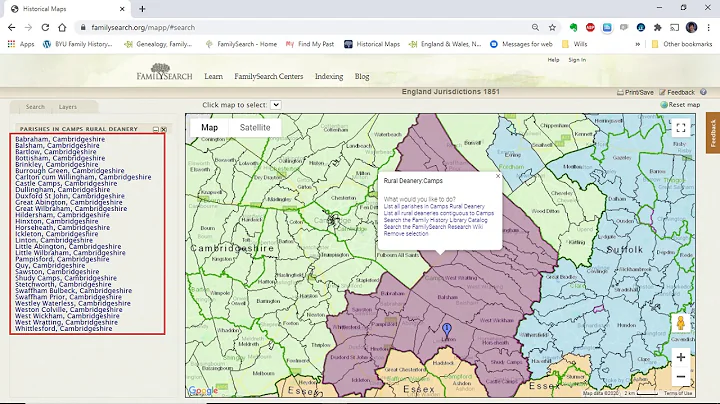Click the blue help question mark icon

tap(703, 92)
